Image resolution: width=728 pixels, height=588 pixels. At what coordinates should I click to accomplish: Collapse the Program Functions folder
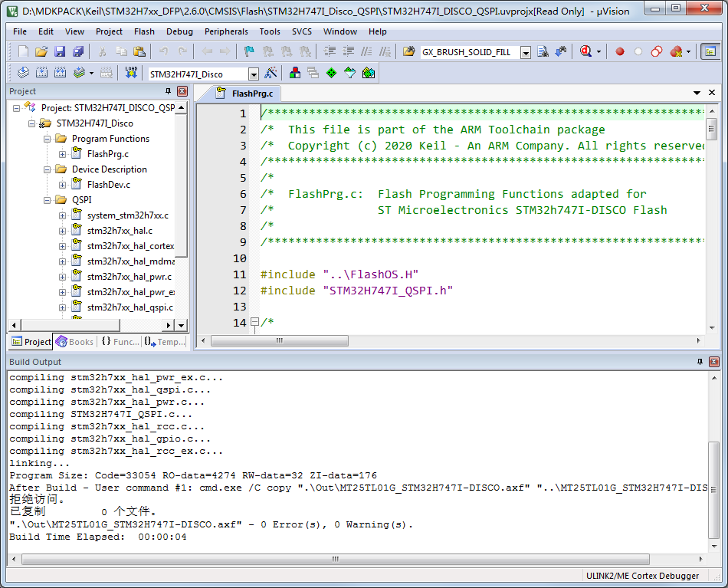pos(47,139)
